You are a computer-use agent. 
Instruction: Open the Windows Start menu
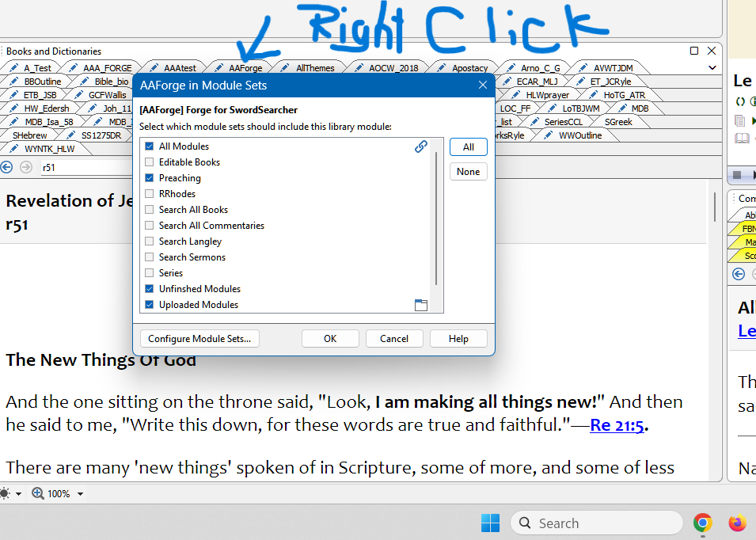[x=490, y=523]
